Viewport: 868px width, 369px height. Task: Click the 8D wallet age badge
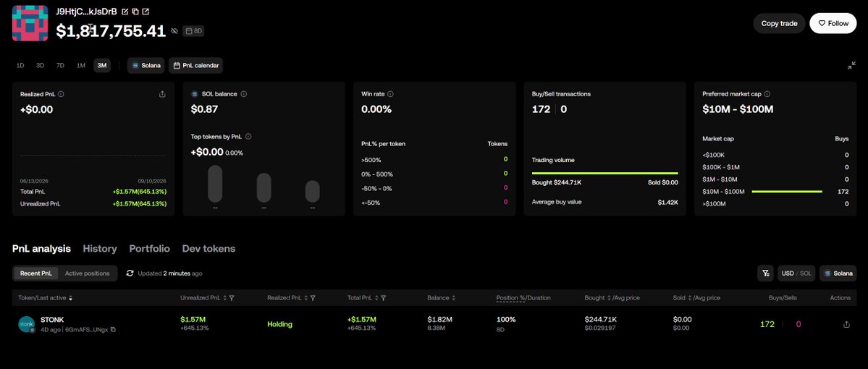click(x=193, y=31)
